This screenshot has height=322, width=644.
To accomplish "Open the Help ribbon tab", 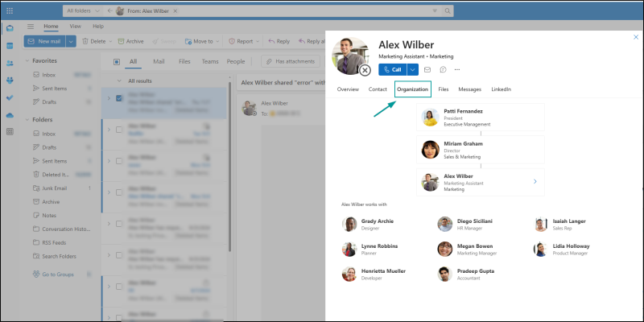I will click(98, 27).
